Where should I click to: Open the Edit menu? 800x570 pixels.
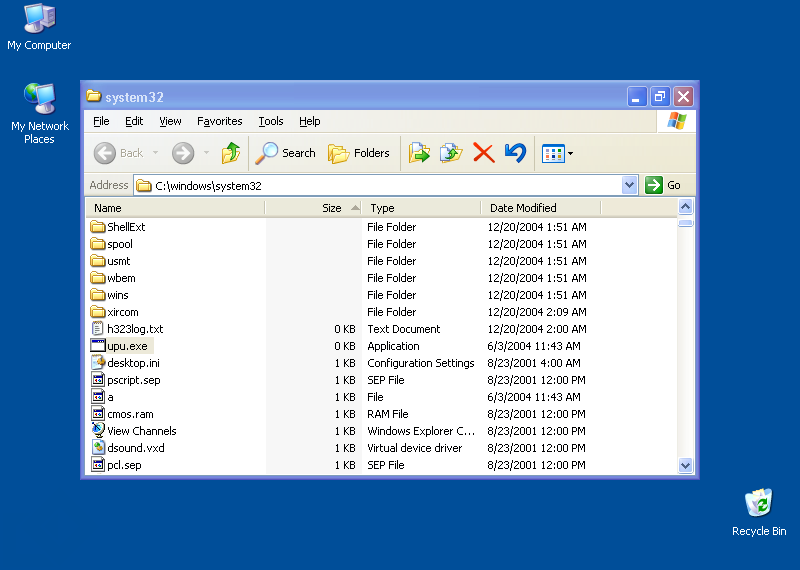134,121
